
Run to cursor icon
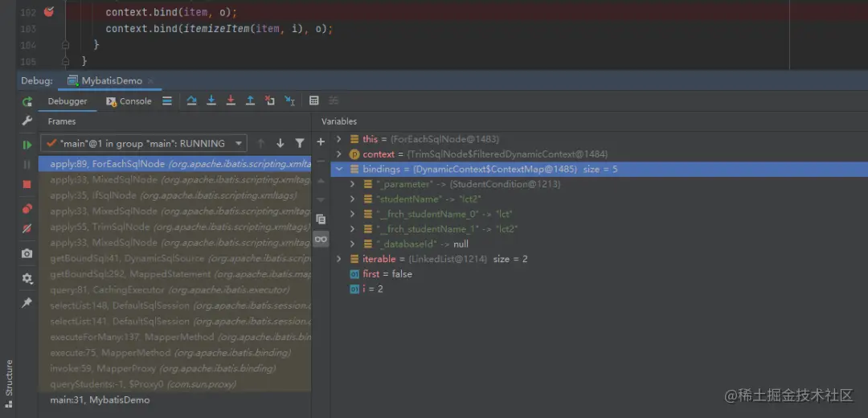[x=289, y=100]
